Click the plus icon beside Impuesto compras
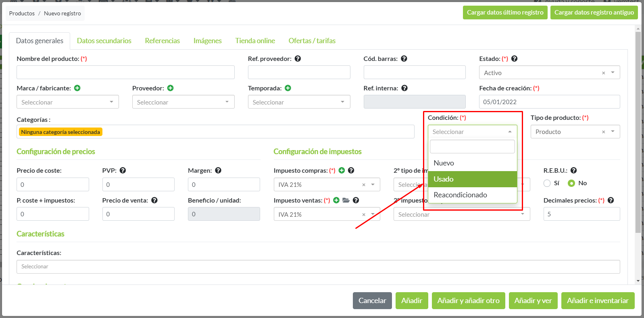Viewport: 644px width, 318px height. (342, 170)
